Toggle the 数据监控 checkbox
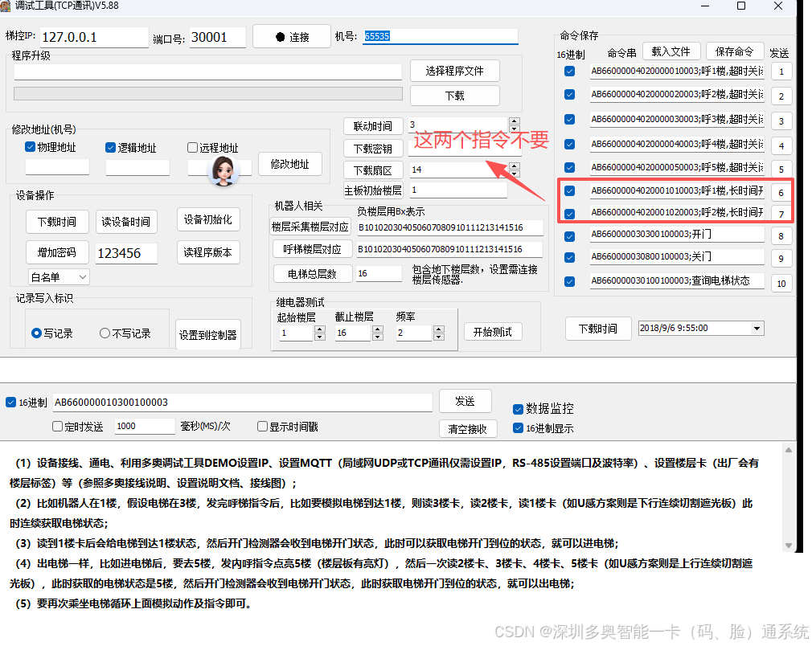Viewport: 812px width, 646px height. [x=518, y=409]
